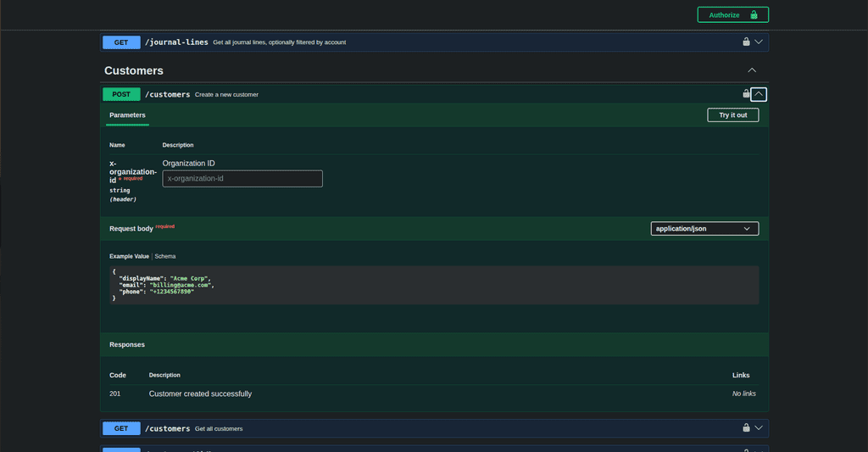Viewport: 868px width, 452px height.
Task: Click the lock icon on GET /journal-lines row
Action: tap(746, 42)
